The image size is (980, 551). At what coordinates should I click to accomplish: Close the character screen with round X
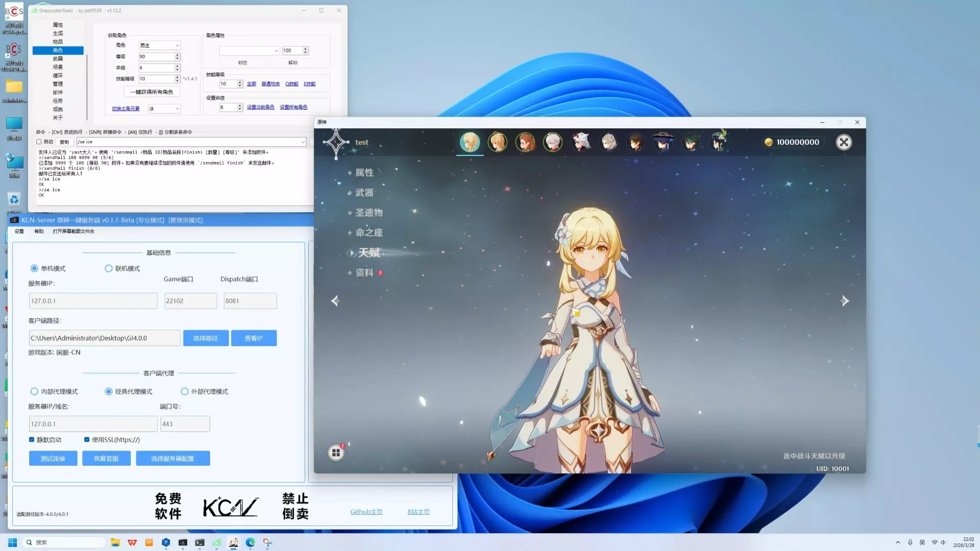(844, 142)
